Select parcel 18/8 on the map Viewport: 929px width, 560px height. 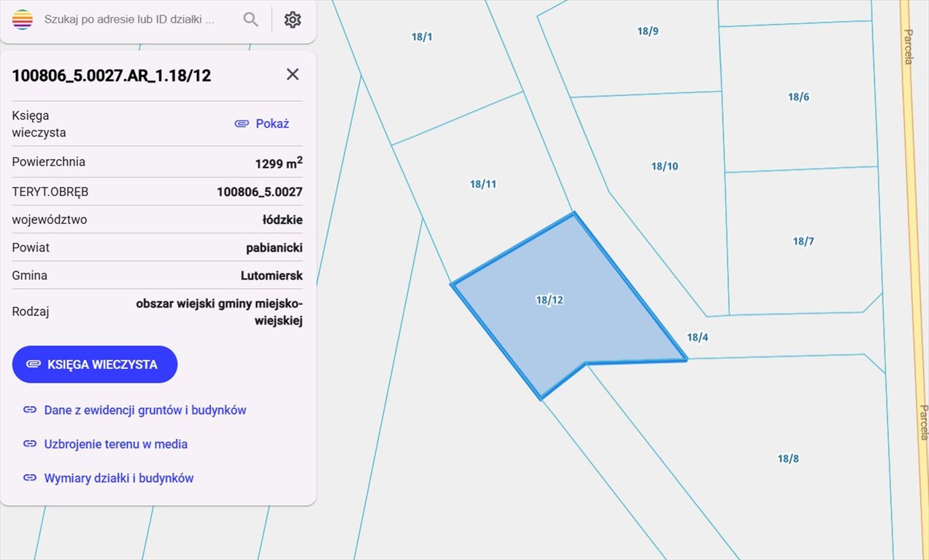pyautogui.click(x=787, y=459)
